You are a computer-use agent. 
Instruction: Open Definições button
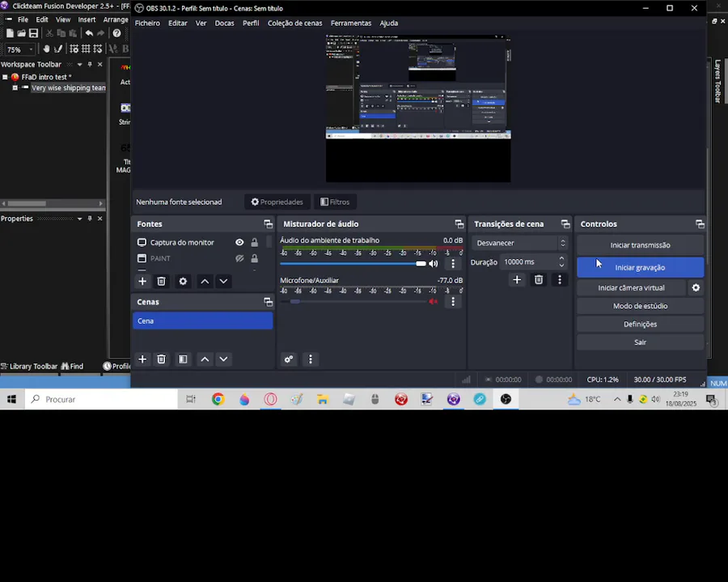(641, 325)
